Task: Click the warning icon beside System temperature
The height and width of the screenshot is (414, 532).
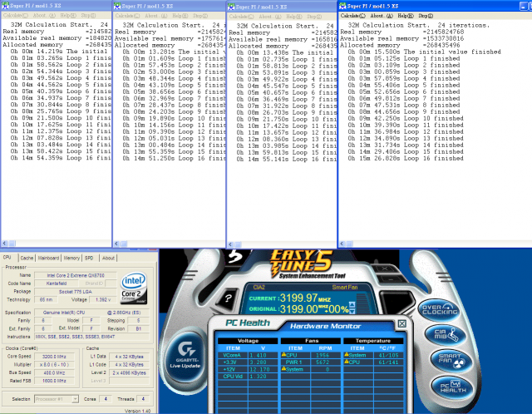Action: pos(347,355)
